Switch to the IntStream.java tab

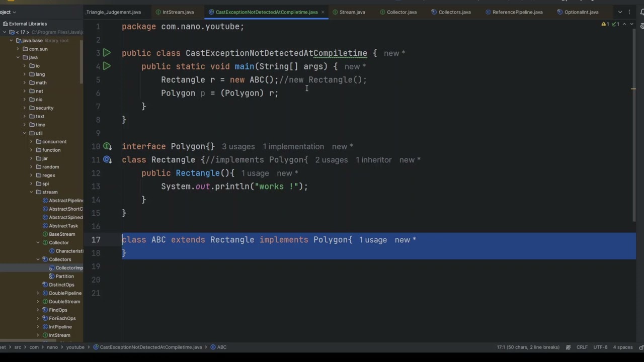174,12
